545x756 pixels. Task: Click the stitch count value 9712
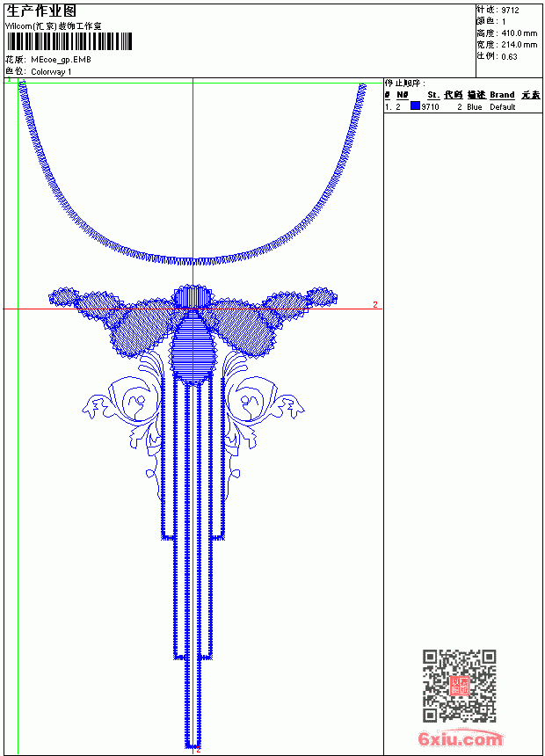[510, 11]
